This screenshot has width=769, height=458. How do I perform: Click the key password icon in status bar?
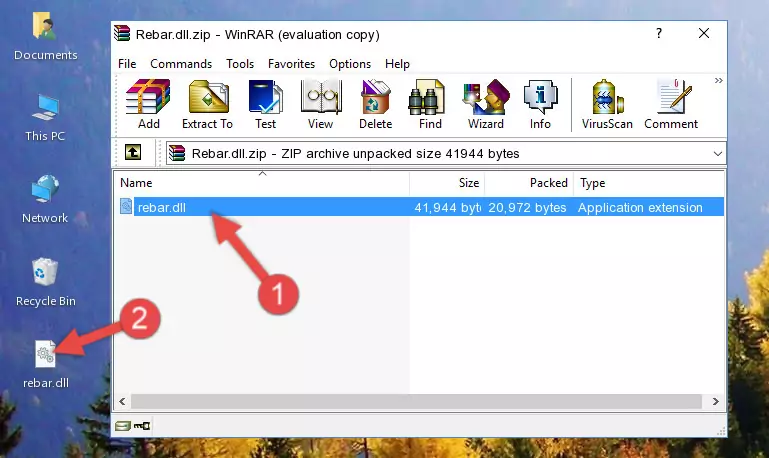[x=142, y=426]
